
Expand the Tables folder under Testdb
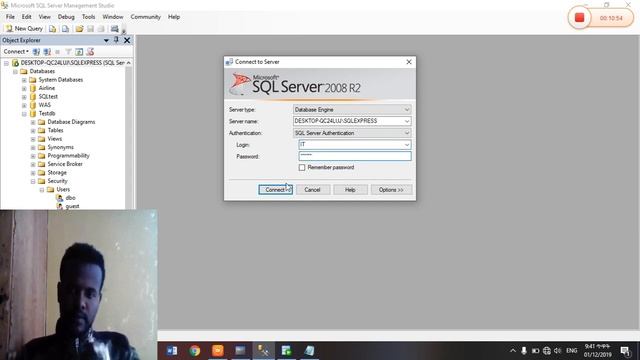point(33,131)
